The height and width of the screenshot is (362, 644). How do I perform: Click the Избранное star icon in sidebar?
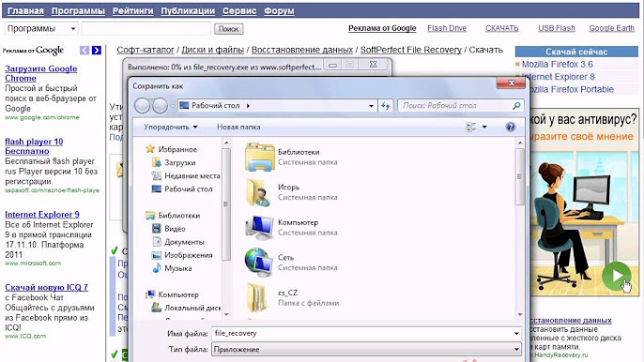point(150,149)
